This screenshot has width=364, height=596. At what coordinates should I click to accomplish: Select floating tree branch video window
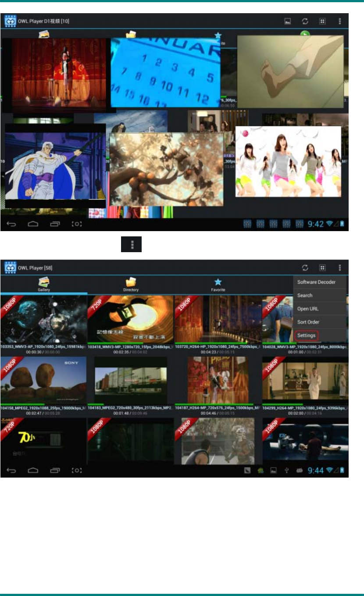[x=167, y=169]
